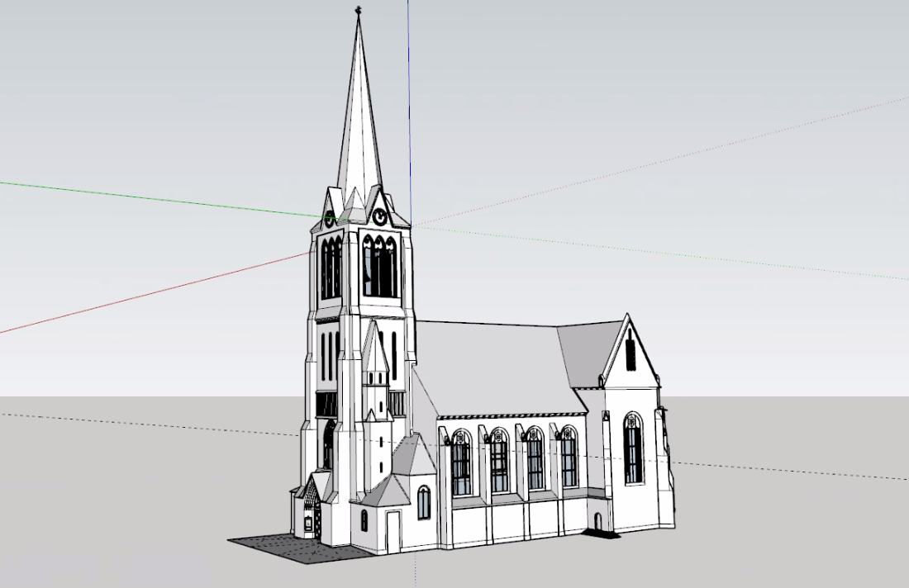Select the triple-arched belfry window on tower front

(379, 266)
